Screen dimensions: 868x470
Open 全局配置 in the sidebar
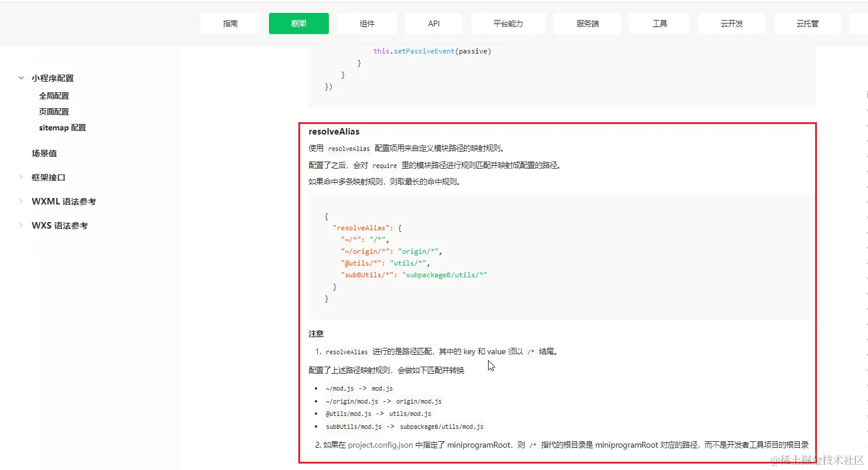tap(54, 96)
